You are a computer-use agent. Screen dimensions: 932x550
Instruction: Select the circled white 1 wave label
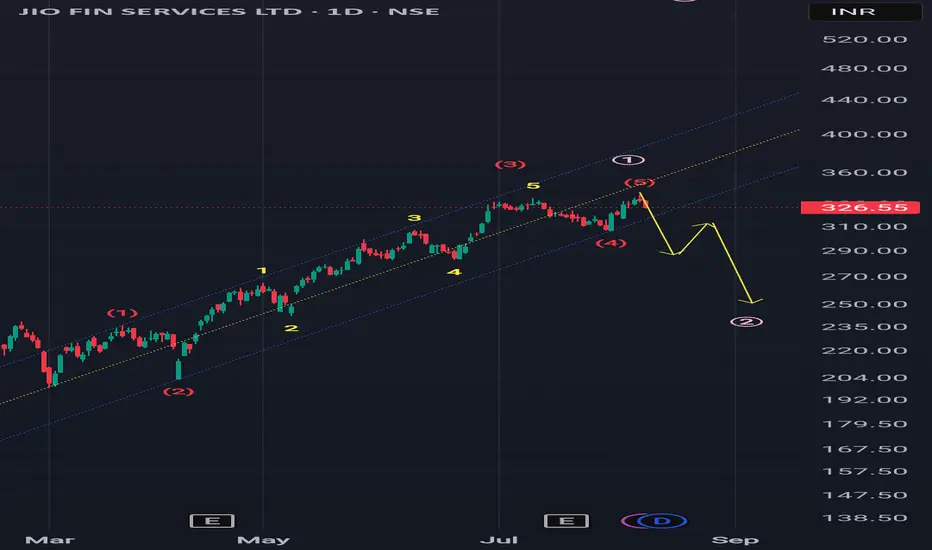628,160
